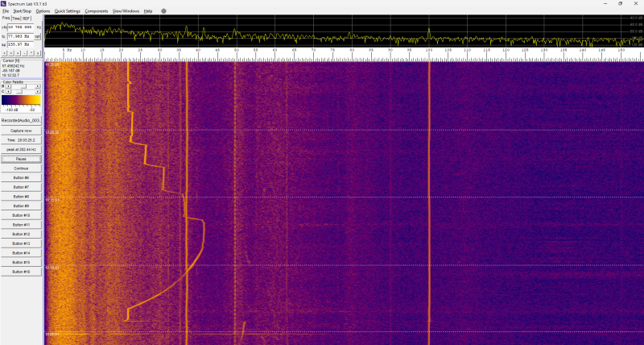This screenshot has height=345, width=644.
Task: Click Button #14
Action: pos(21,253)
